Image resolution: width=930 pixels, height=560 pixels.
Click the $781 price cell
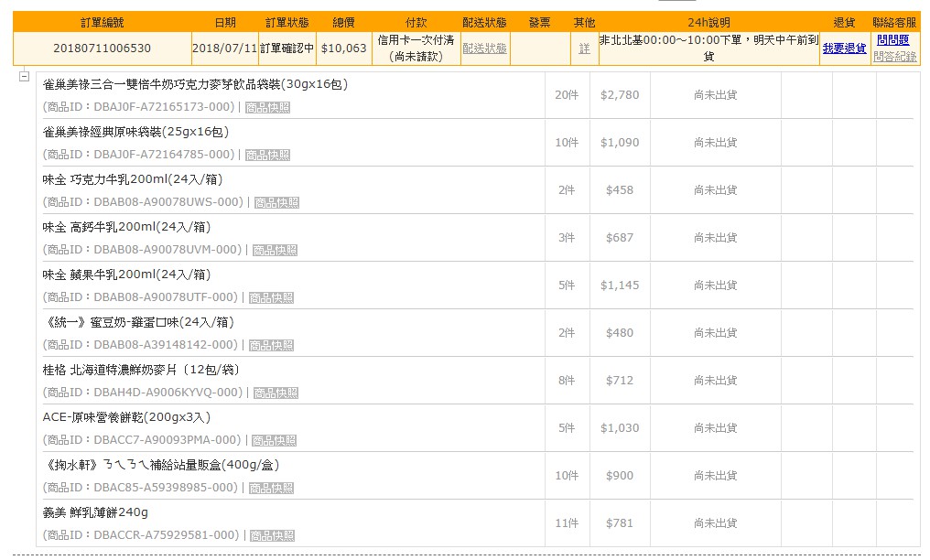coord(619,522)
